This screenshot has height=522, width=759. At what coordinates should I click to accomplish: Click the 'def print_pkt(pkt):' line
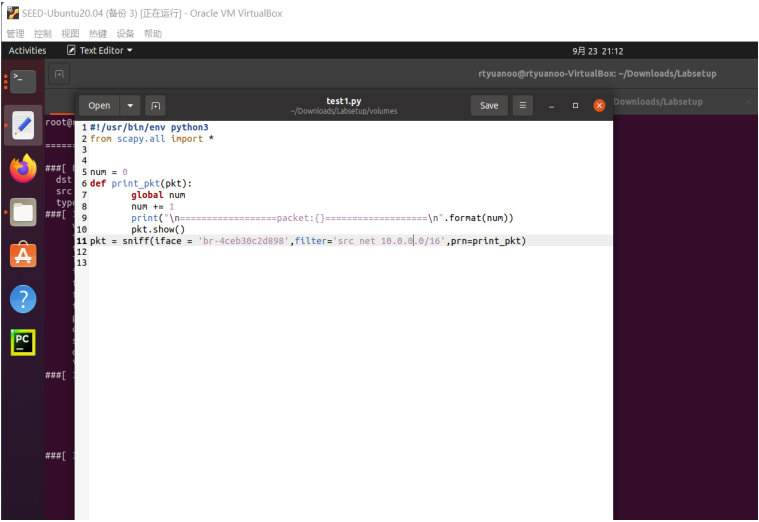[141, 184]
